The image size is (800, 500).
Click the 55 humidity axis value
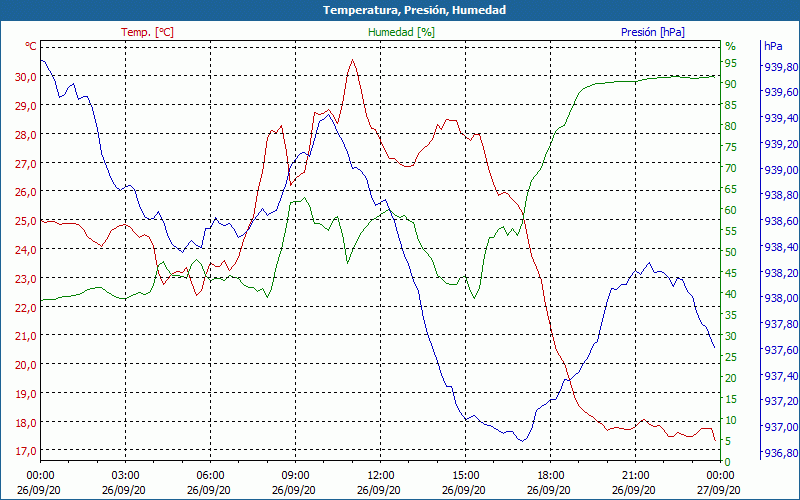pos(731,231)
